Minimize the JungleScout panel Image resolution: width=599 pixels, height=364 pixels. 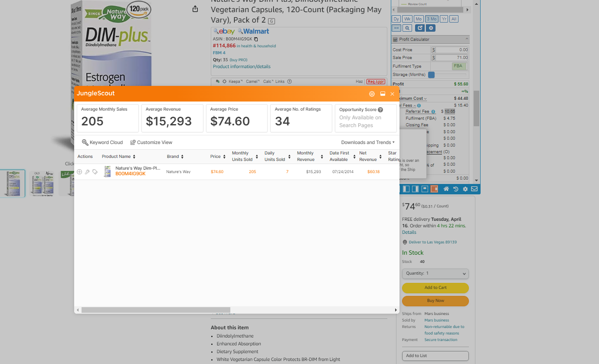tap(383, 94)
